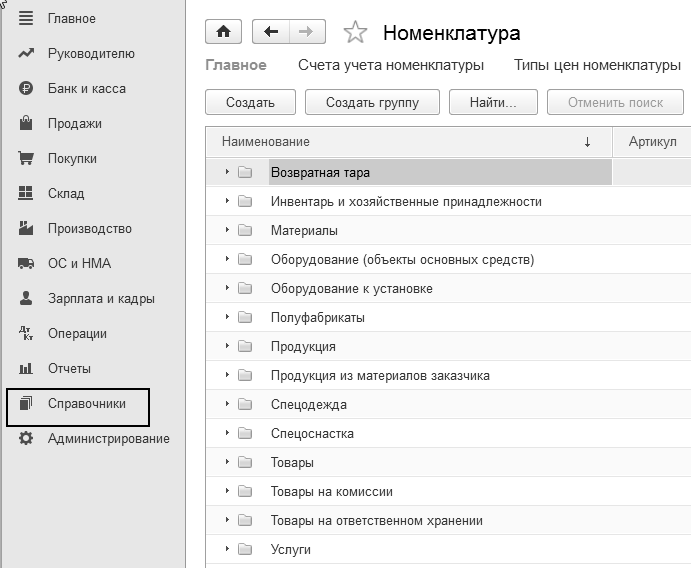The width and height of the screenshot is (691, 568).
Task: Open Счета учета номенклатуры tab
Action: click(x=391, y=66)
